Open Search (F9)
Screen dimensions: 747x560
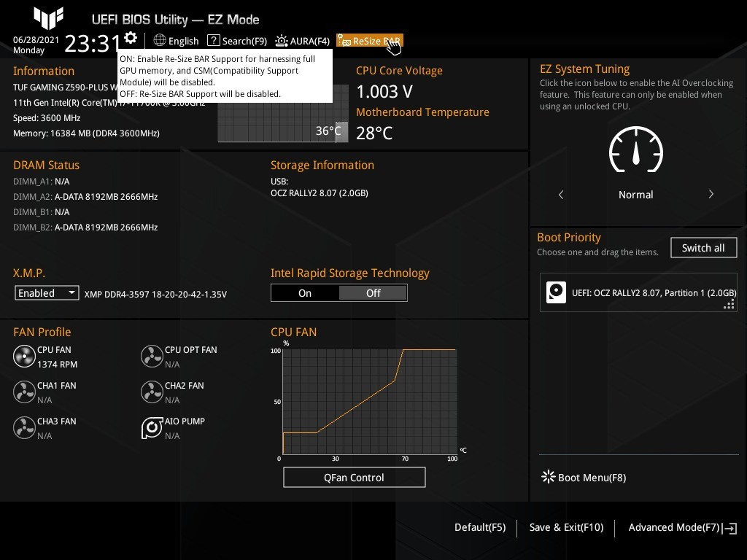[237, 41]
